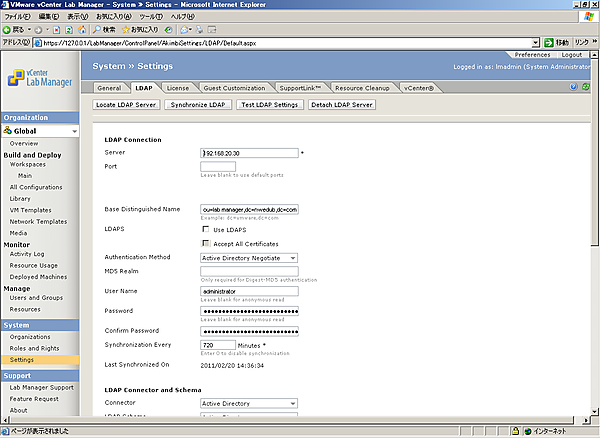This screenshot has width=600, height=438.
Task: Open Roles and Rights in the sidebar
Action: 36,348
